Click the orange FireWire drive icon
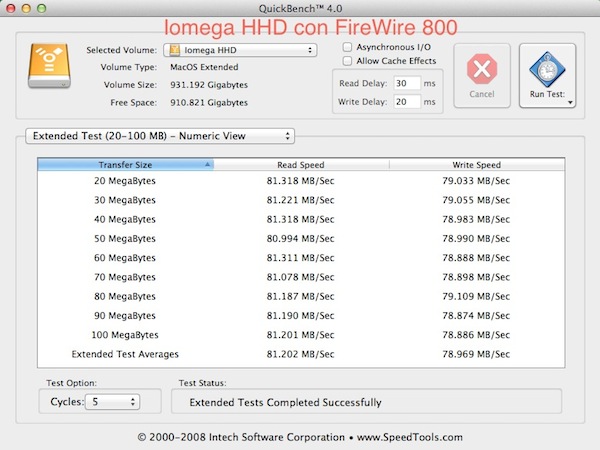 [49, 66]
